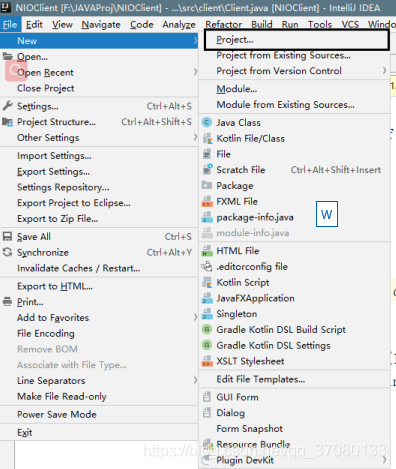Click the .editorconfig file icon

tap(207, 266)
